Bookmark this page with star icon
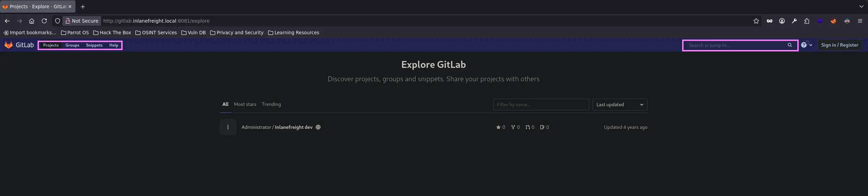Image resolution: width=868 pixels, height=196 pixels. (x=756, y=21)
